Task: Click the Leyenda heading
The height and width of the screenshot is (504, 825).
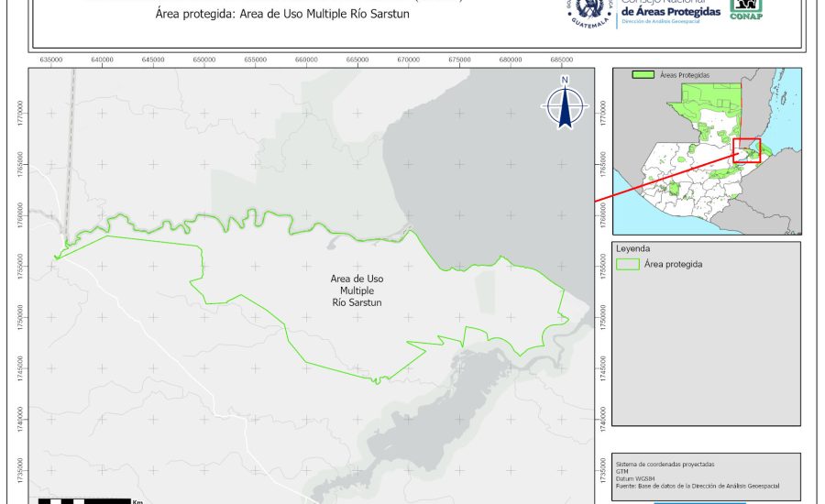Action: [632, 248]
